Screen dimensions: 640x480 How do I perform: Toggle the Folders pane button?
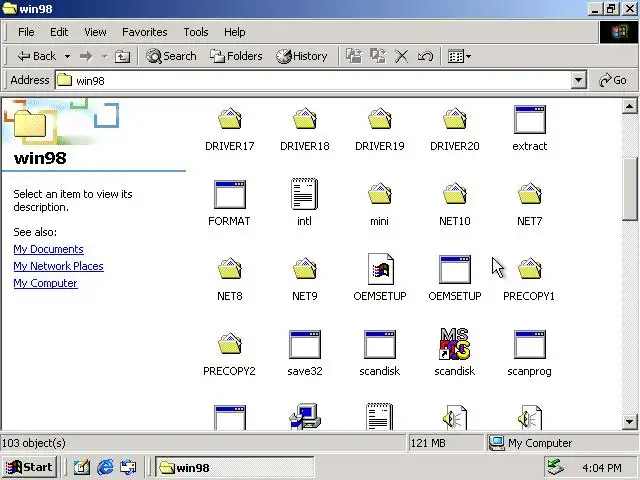(236, 56)
